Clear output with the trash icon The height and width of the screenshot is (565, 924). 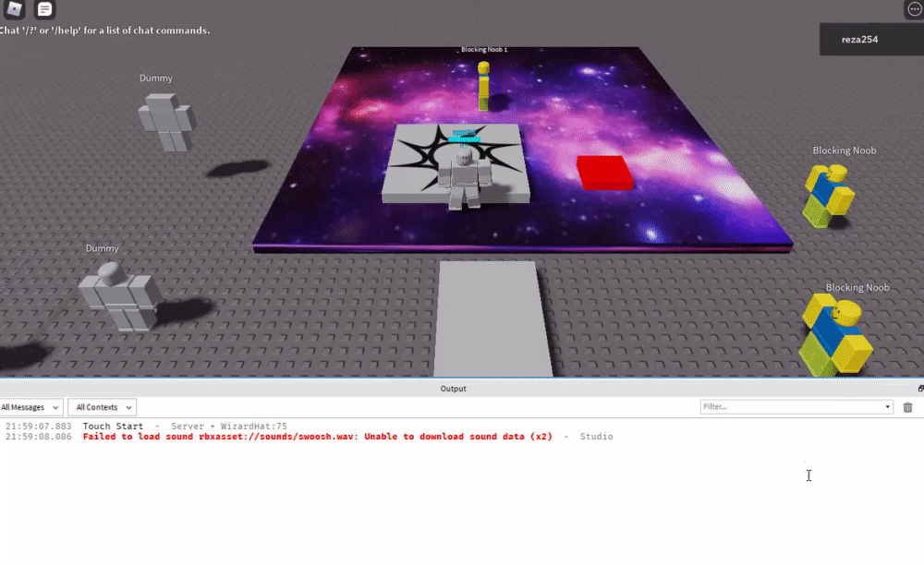(907, 407)
